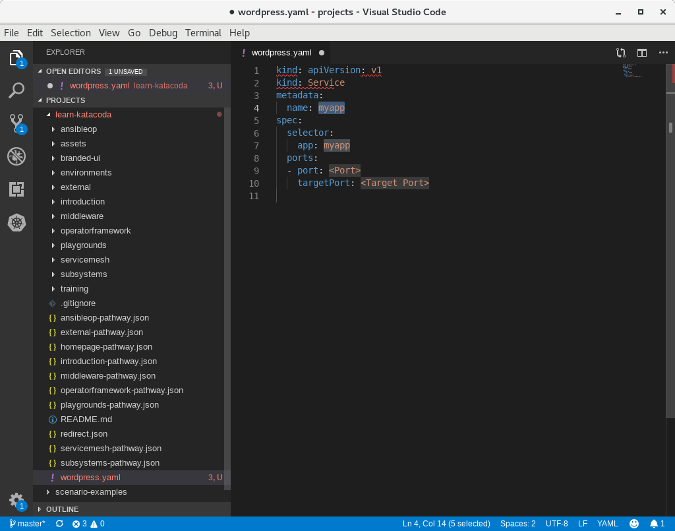Open the Terminal menu

coord(203,33)
